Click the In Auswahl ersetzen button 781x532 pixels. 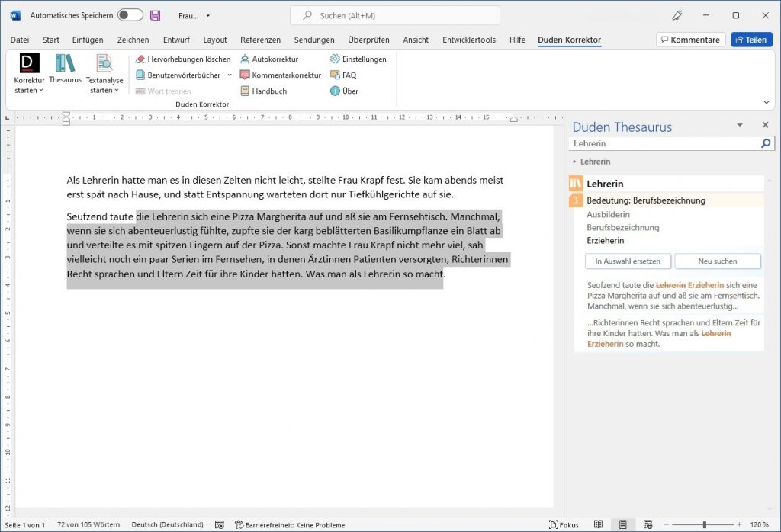coord(628,261)
